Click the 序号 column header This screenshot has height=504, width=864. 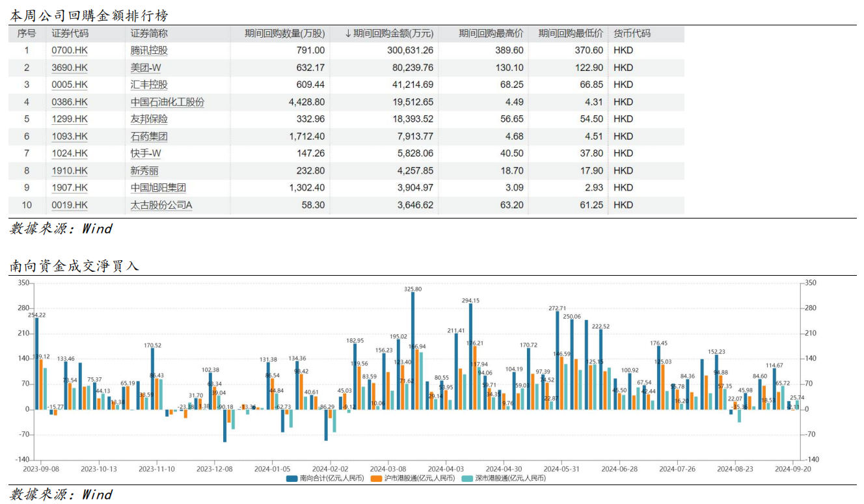(27, 34)
